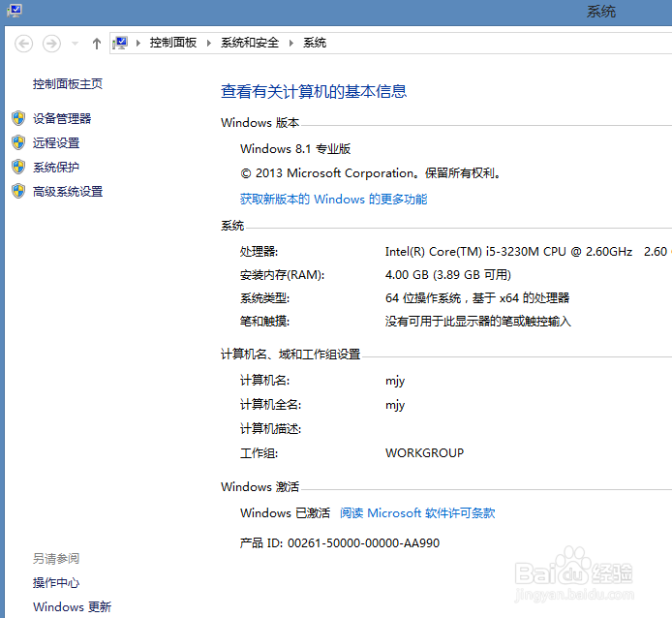The width and height of the screenshot is (672, 618).
Task: Open 操作中心 link under 另请参阅
Action: pos(56,582)
